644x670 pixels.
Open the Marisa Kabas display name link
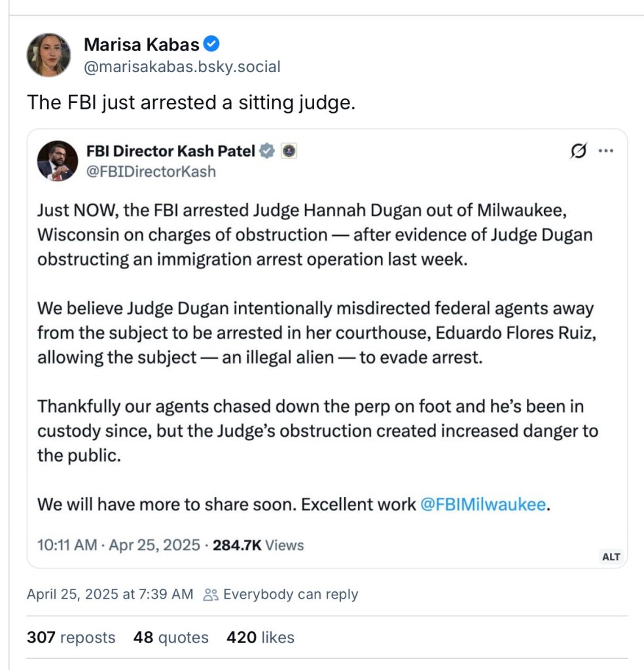click(x=141, y=45)
